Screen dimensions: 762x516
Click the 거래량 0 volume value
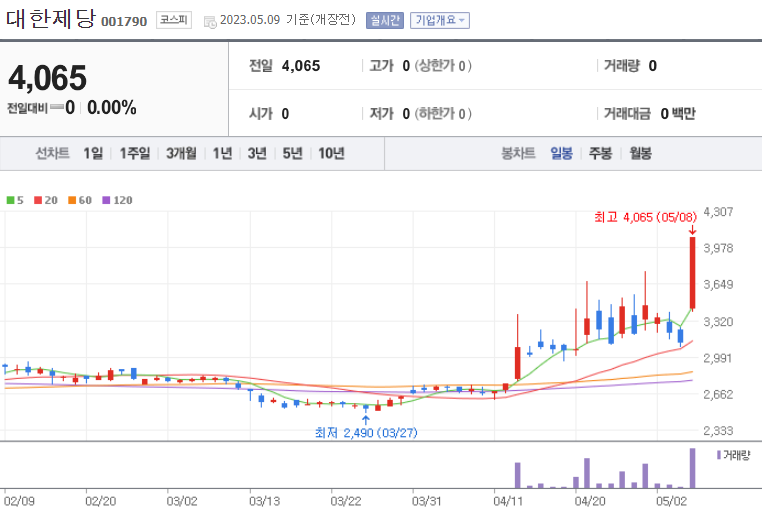tap(630, 66)
